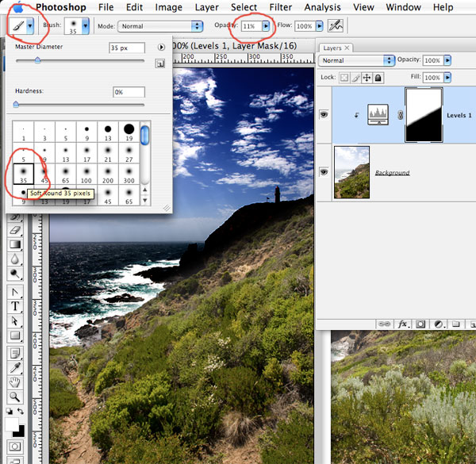The height and width of the screenshot is (464, 476).
Task: Toggle the lock all padlock icon
Action: pyautogui.click(x=378, y=78)
